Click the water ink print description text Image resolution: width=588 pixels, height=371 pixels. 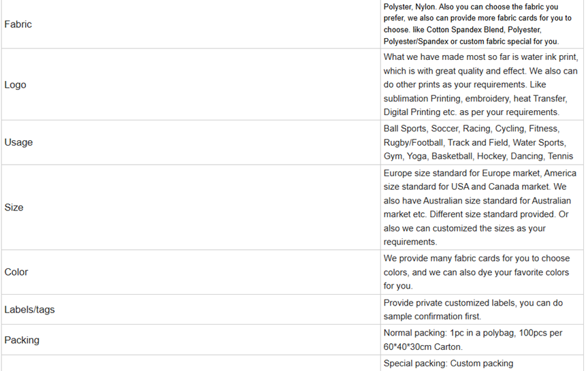point(479,57)
